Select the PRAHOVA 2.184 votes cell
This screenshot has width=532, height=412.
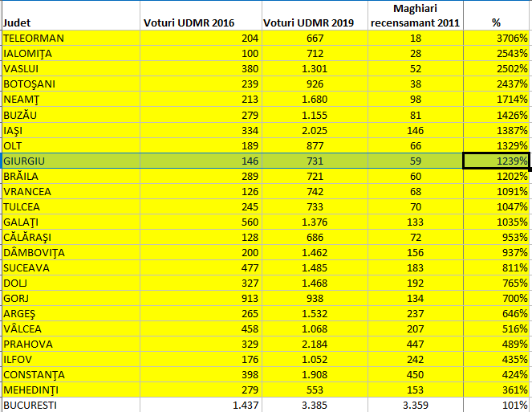pyautogui.click(x=315, y=344)
